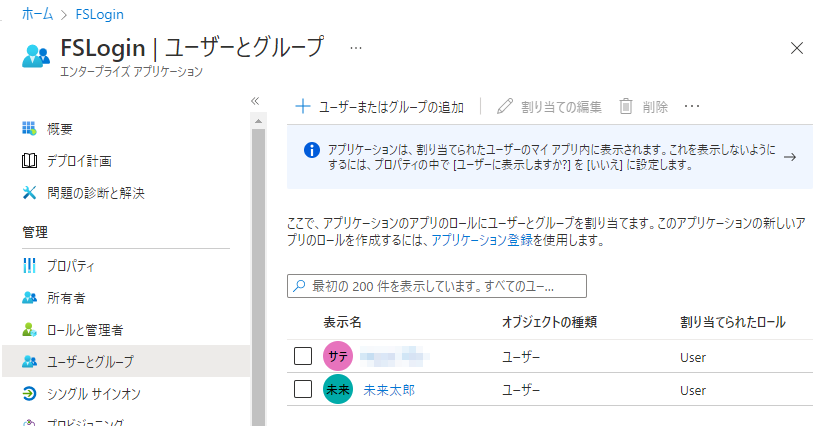Open the ellipsis next to page title
Viewport: 831px width, 426px height.
[x=356, y=48]
